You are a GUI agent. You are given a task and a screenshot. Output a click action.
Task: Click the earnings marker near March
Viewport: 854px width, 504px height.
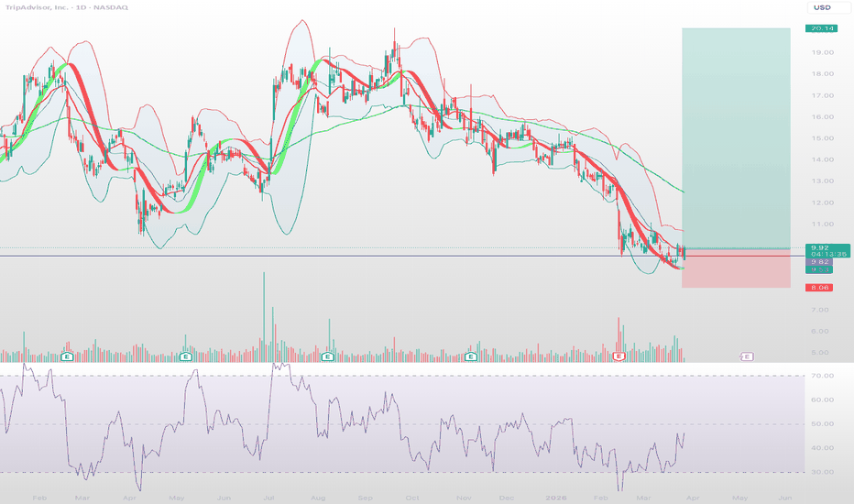67,356
